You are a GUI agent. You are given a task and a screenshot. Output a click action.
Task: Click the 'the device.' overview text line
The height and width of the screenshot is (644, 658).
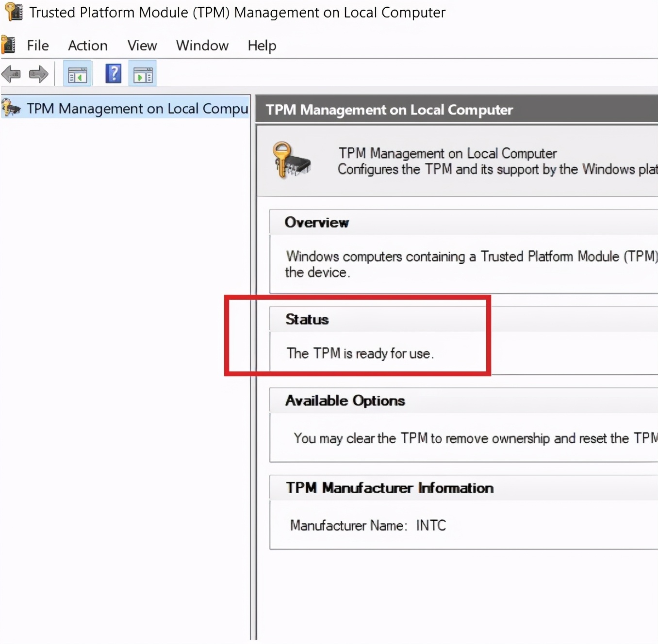pos(317,272)
